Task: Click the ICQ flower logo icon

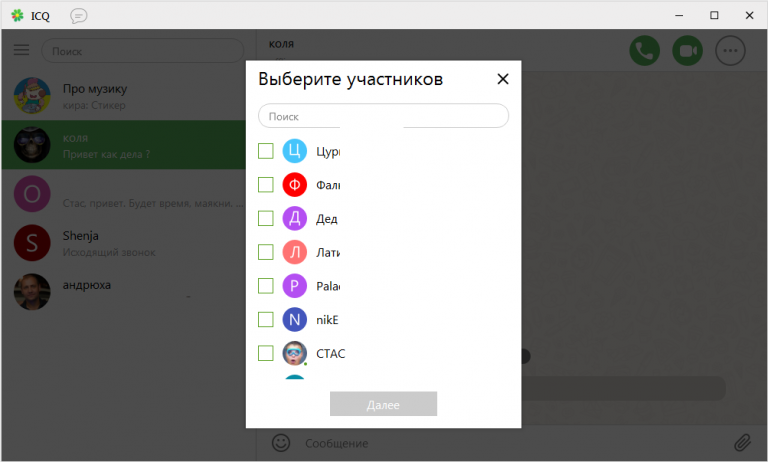Action: coord(17,15)
